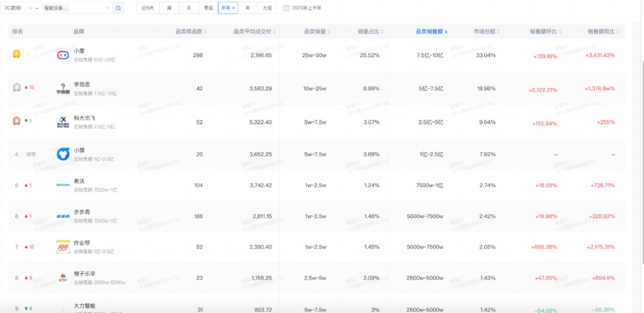Click the +2,122.21% value for 学而思
644x313 pixels.
[x=543, y=90]
